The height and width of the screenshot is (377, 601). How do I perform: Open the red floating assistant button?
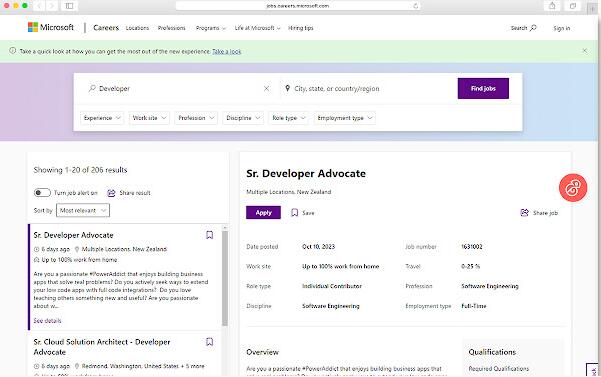(x=573, y=188)
